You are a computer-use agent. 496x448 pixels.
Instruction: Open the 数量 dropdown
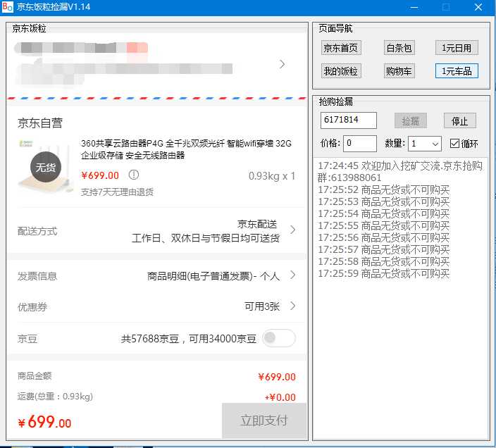425,144
